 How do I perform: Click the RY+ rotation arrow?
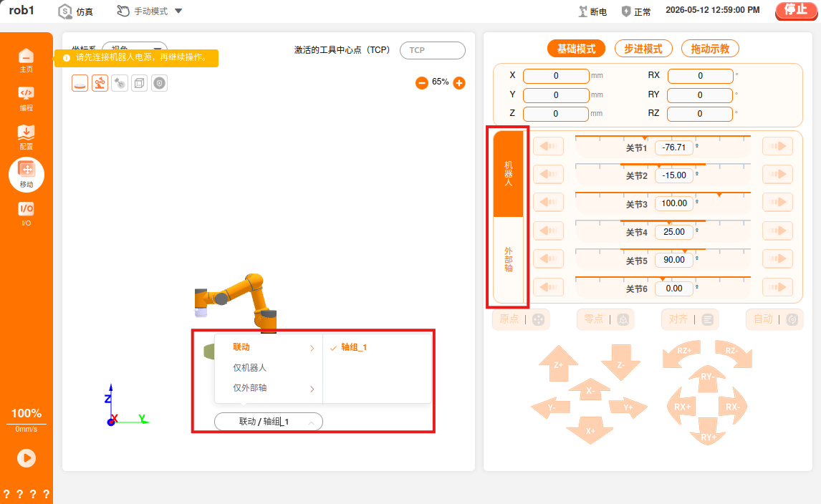[708, 432]
